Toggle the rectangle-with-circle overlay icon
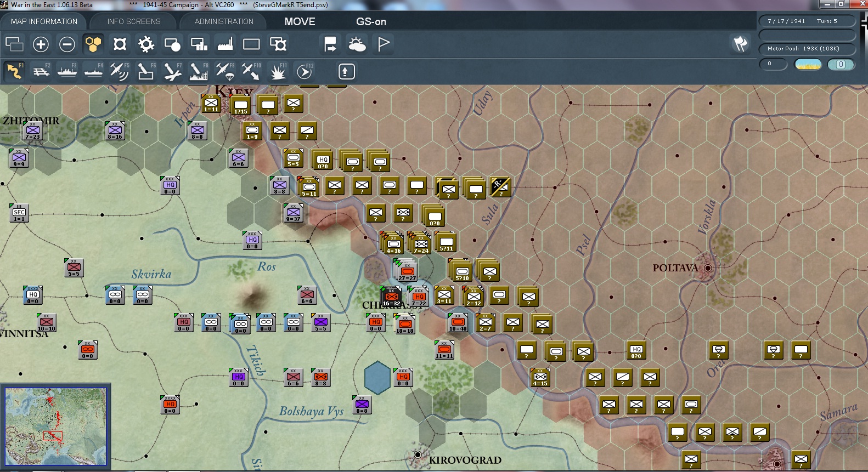 pyautogui.click(x=172, y=44)
